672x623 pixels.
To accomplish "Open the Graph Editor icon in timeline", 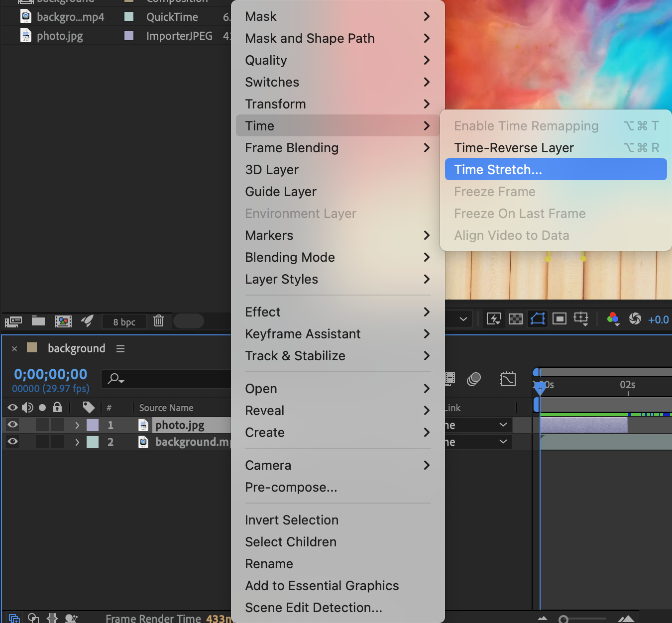I will coord(508,379).
